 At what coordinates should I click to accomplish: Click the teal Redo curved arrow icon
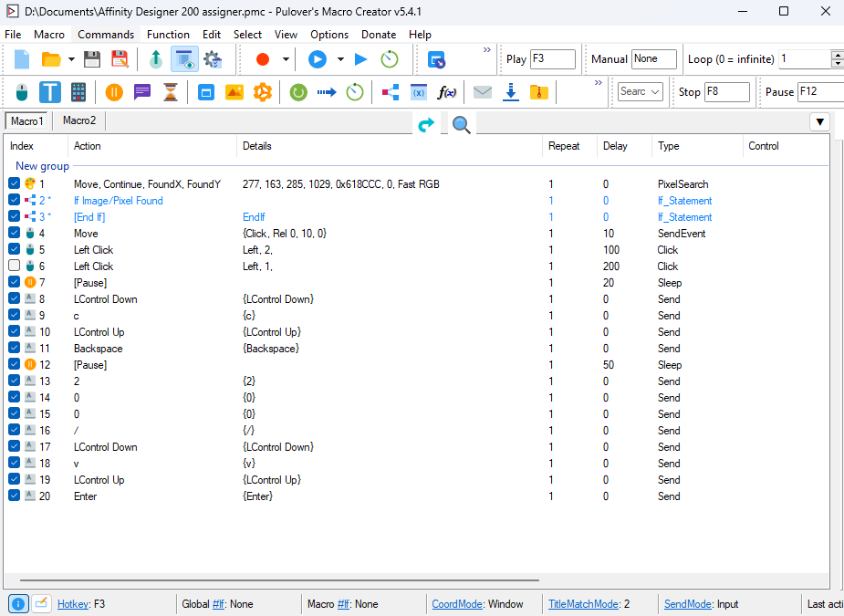426,125
